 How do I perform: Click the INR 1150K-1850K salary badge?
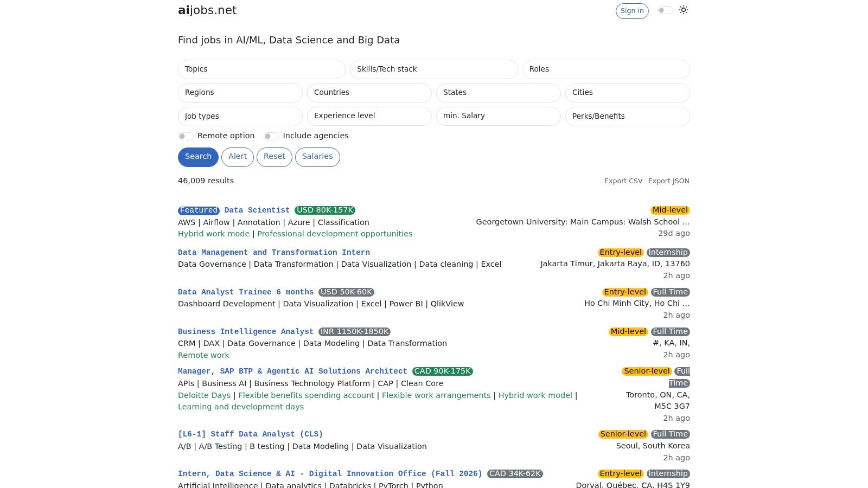[x=354, y=332]
